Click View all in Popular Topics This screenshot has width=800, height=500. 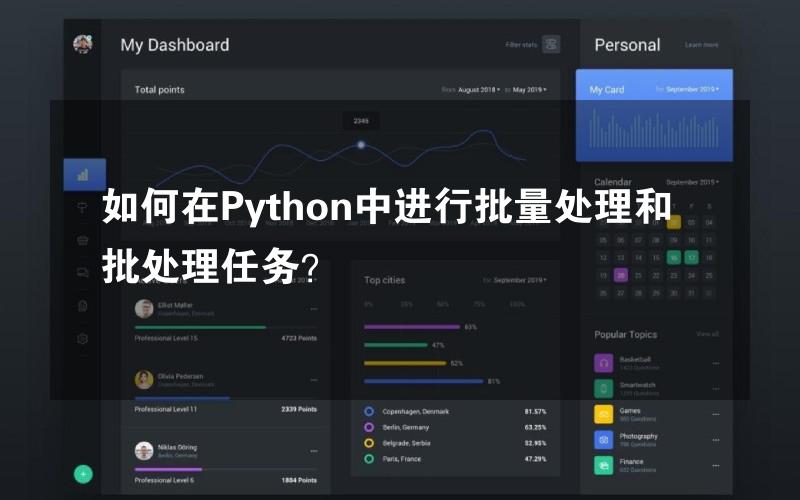click(x=707, y=334)
